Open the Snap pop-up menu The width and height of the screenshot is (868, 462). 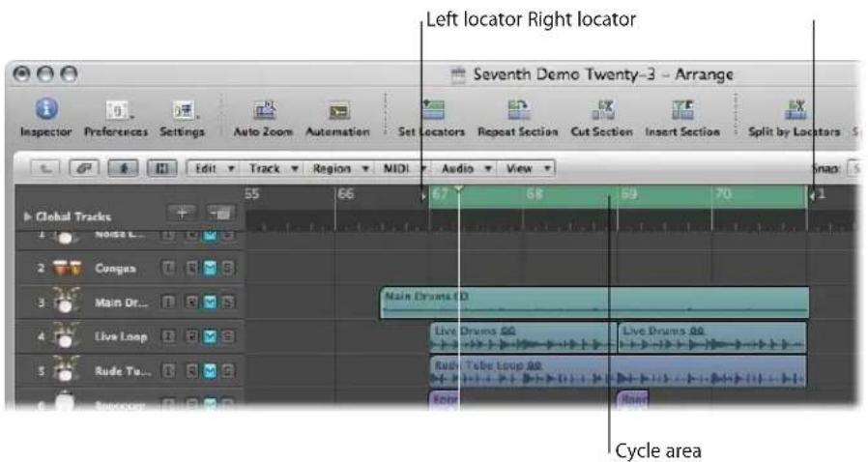pos(855,168)
